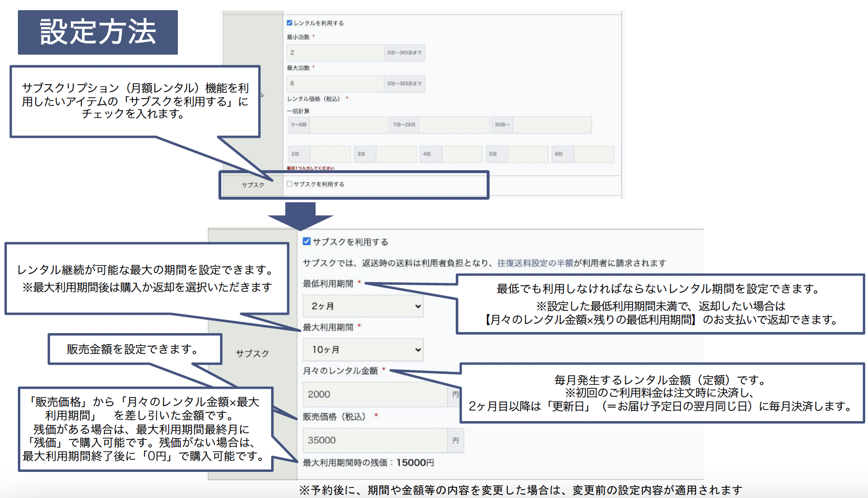868x498 pixels.
Task: Check the unchecked サブスクを利用する checkbox
Action: click(289, 184)
